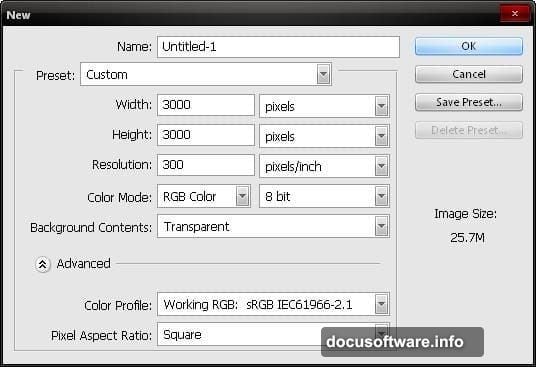The width and height of the screenshot is (536, 367).
Task: Click the OK button
Action: 469,46
